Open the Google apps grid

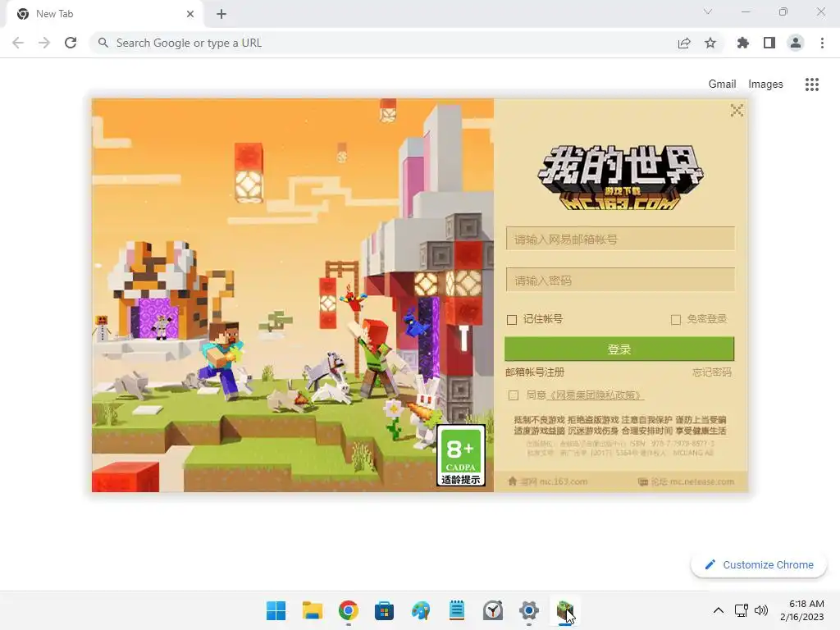pos(812,84)
